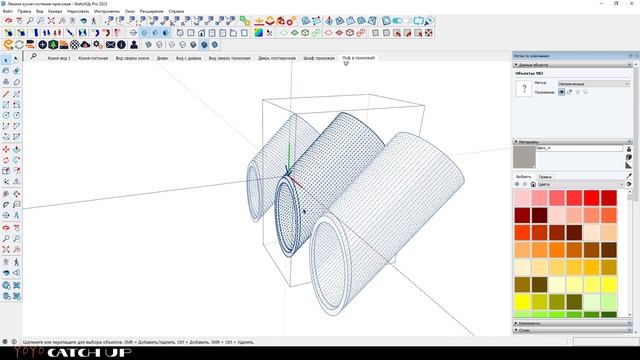Click the search magnifier beside scene tabs
The width and height of the screenshot is (640, 360).
coord(34,56)
